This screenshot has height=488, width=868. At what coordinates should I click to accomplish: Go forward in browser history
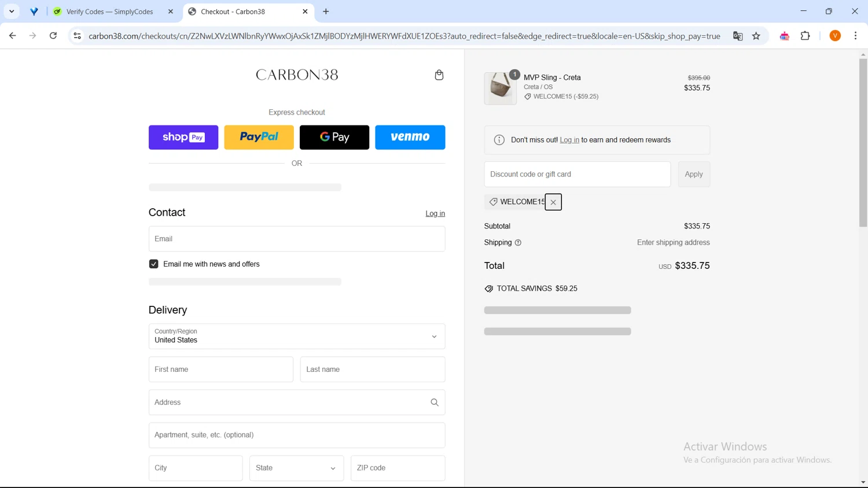click(33, 36)
